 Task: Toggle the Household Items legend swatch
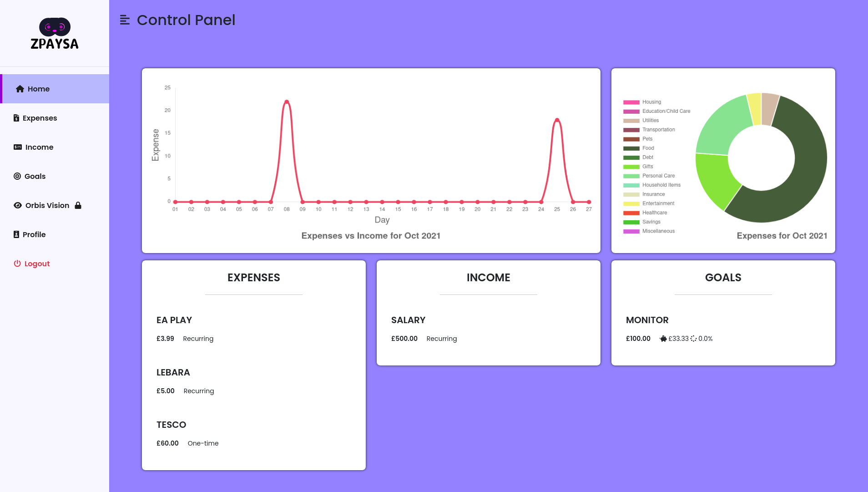pos(631,185)
